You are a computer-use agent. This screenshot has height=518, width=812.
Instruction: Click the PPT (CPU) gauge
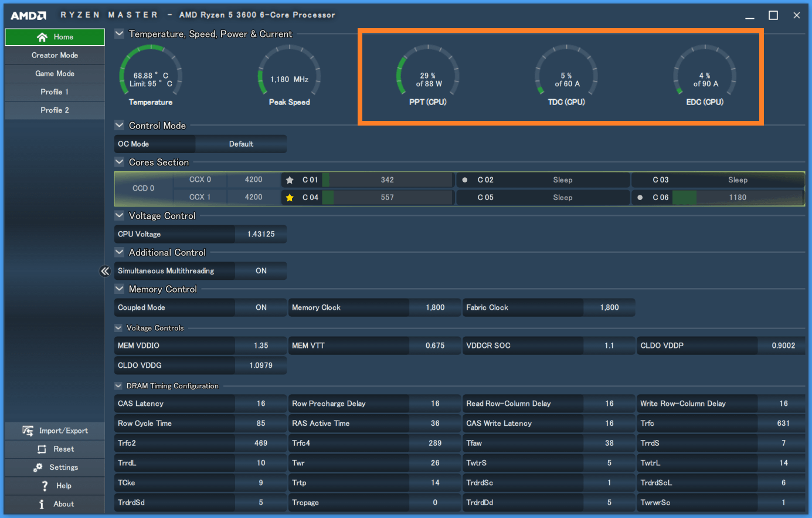tap(428, 75)
